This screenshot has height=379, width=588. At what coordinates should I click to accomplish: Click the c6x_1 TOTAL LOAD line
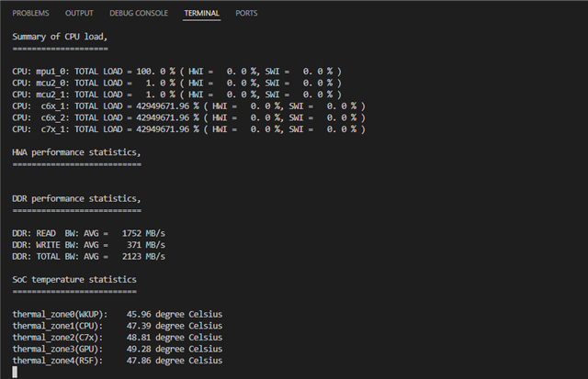click(188, 106)
